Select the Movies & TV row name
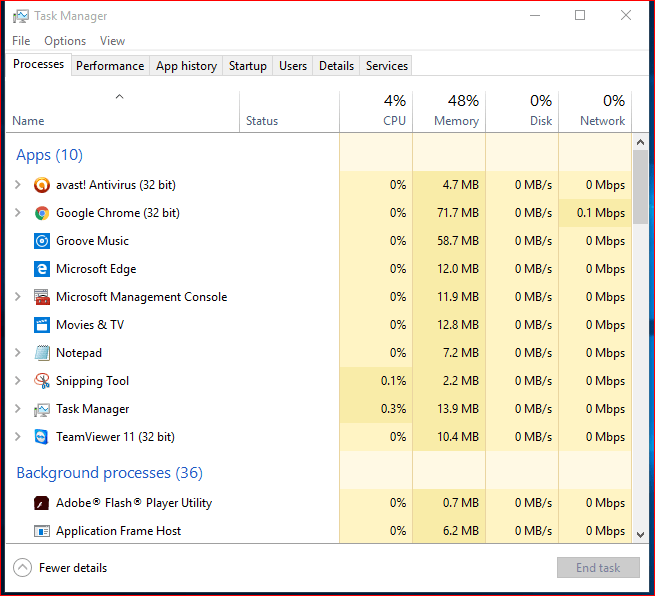 tap(90, 325)
